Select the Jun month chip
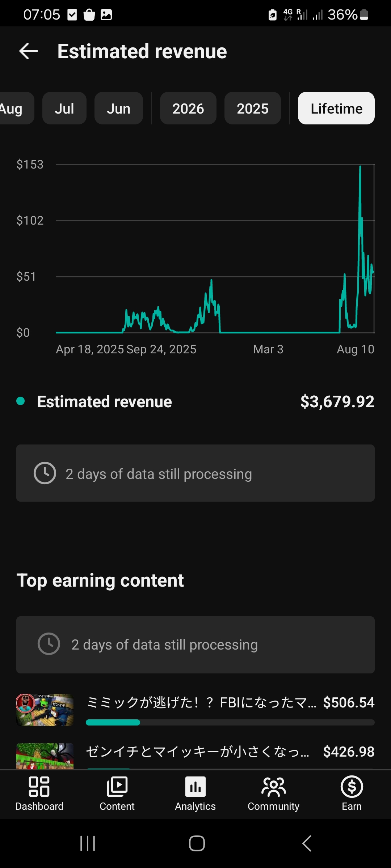Image resolution: width=391 pixels, height=868 pixels. point(119,108)
